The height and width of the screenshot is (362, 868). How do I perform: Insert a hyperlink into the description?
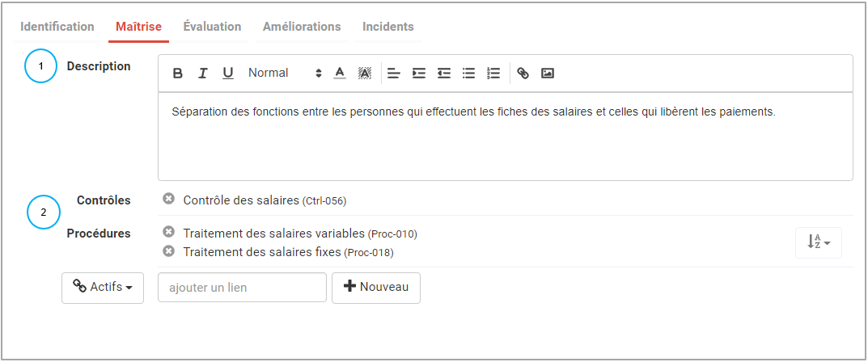(523, 74)
